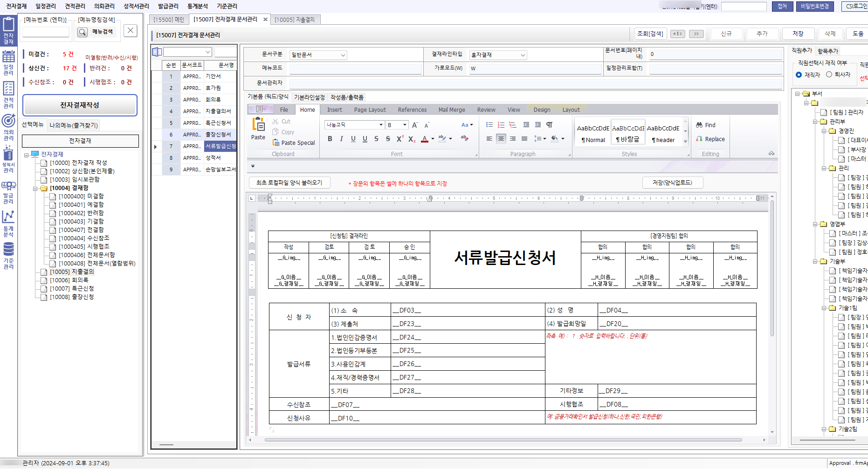Open the 일정관리 calendar sidebar icon
The height and width of the screenshot is (469, 868).
8,62
